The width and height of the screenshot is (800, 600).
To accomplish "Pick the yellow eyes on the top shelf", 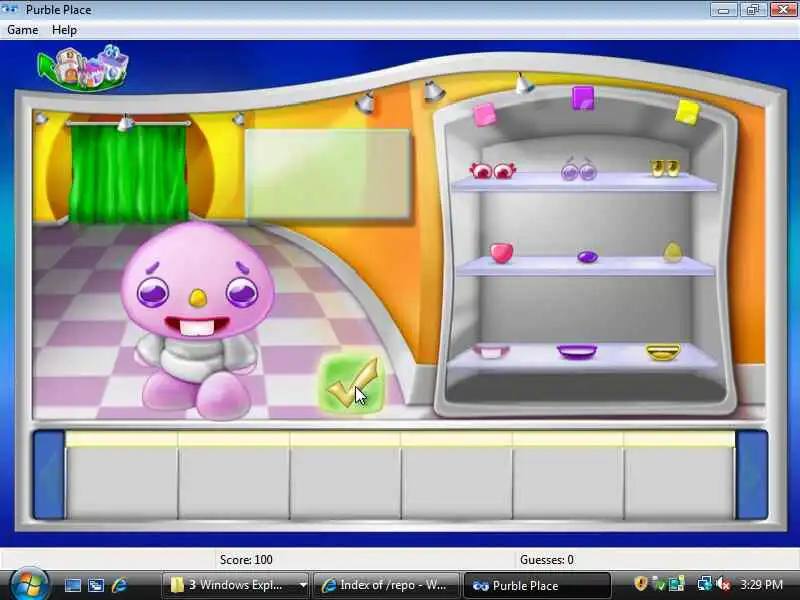I will (665, 168).
